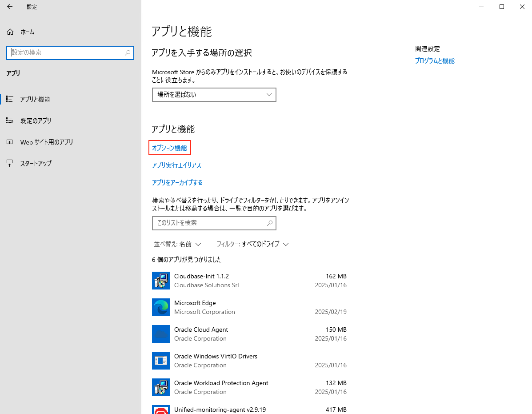
Task: Click the アプリを入手する場所の選択 heading
Action: (201, 52)
